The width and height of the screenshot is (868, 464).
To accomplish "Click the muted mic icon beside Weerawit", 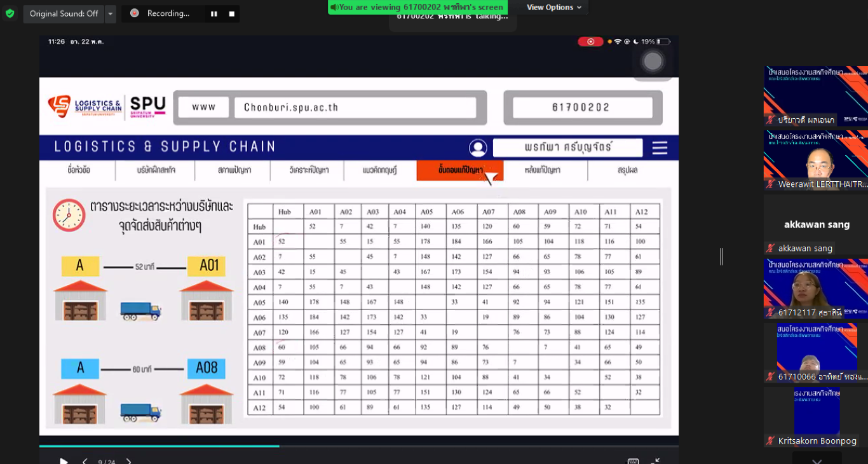I will 771,184.
